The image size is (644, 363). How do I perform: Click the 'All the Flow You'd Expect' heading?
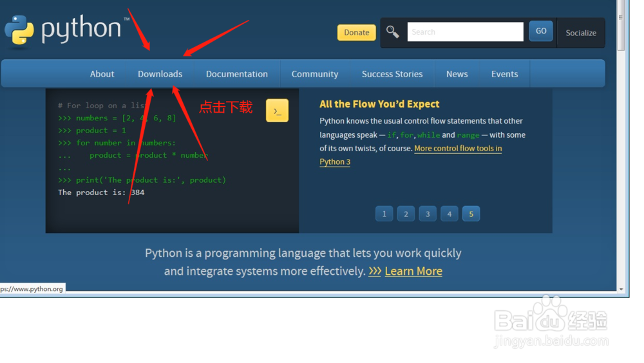379,104
